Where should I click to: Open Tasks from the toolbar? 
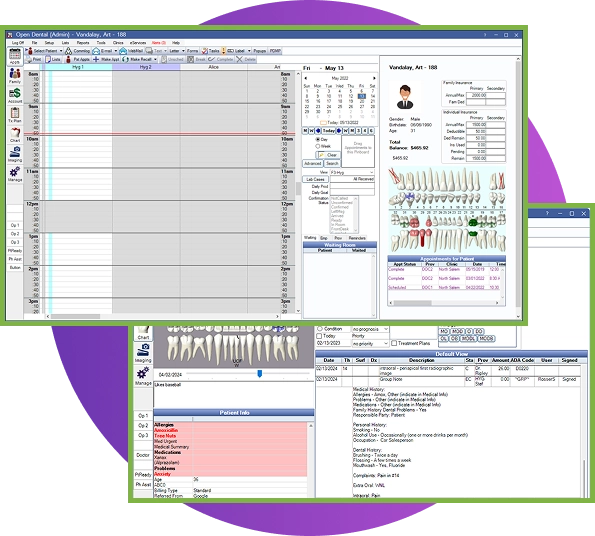click(x=210, y=51)
